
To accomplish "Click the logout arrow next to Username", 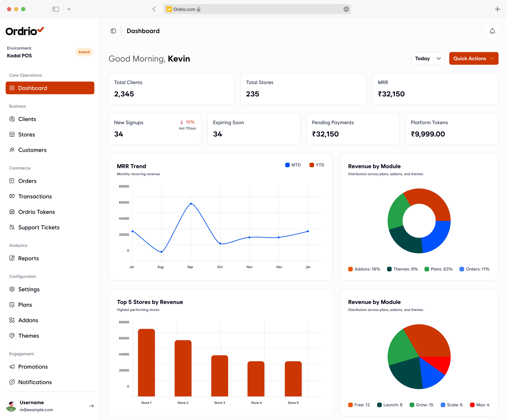I will point(91,406).
